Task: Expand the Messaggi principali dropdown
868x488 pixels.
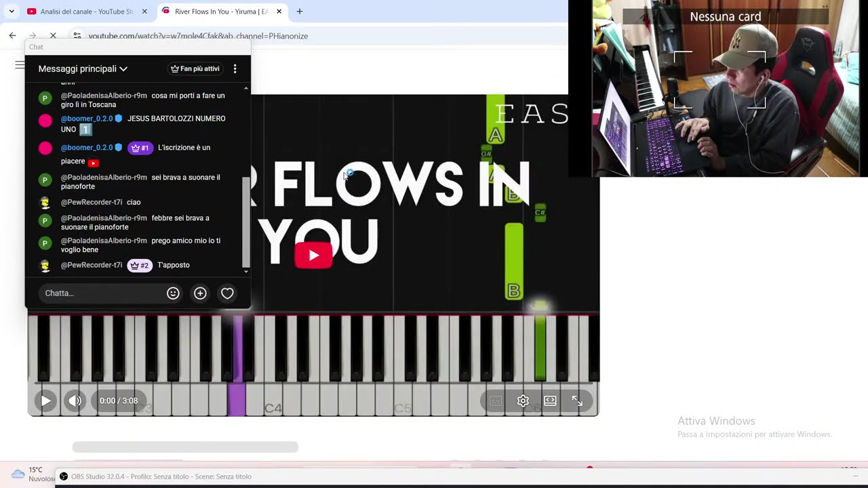Action: click(x=83, y=68)
